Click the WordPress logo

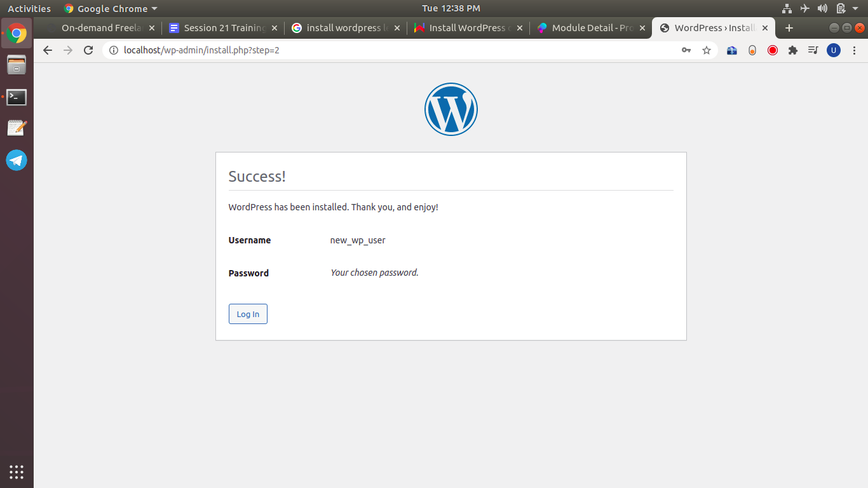[x=451, y=109]
